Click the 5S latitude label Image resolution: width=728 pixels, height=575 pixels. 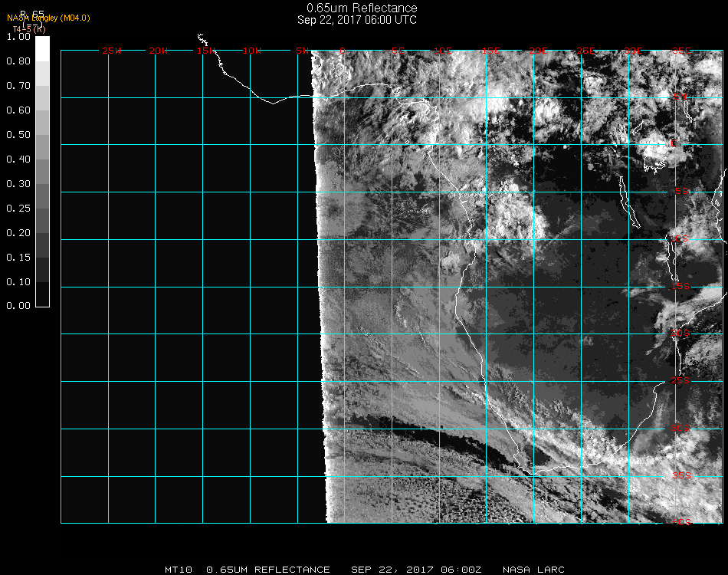pos(680,192)
